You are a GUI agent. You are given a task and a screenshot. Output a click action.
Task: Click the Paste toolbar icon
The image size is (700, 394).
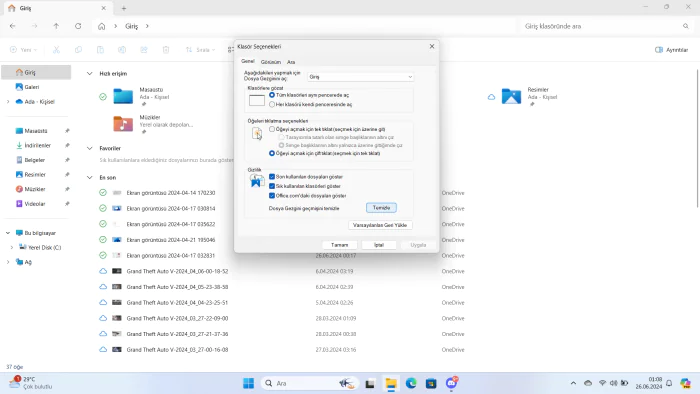coord(100,50)
